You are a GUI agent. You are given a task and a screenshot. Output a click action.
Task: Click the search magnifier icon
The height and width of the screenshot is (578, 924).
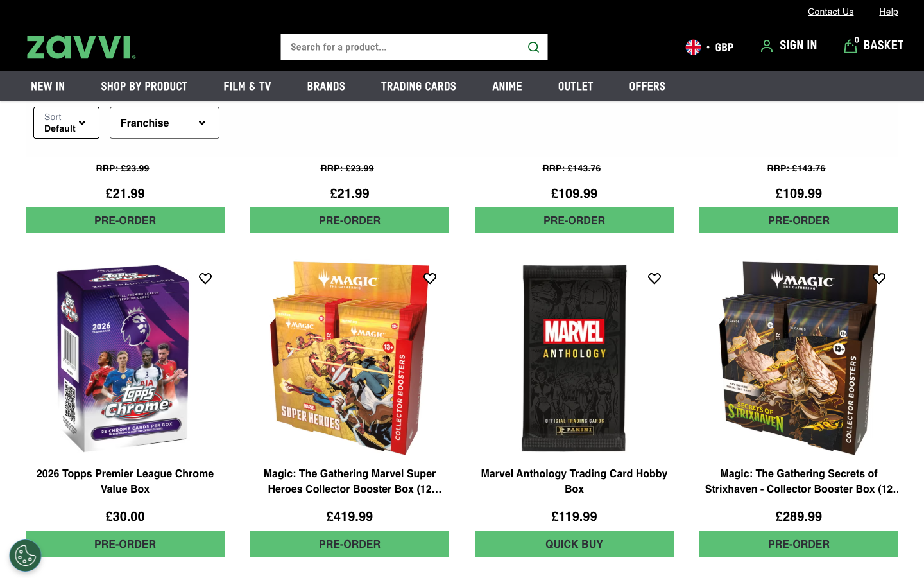[x=533, y=46]
